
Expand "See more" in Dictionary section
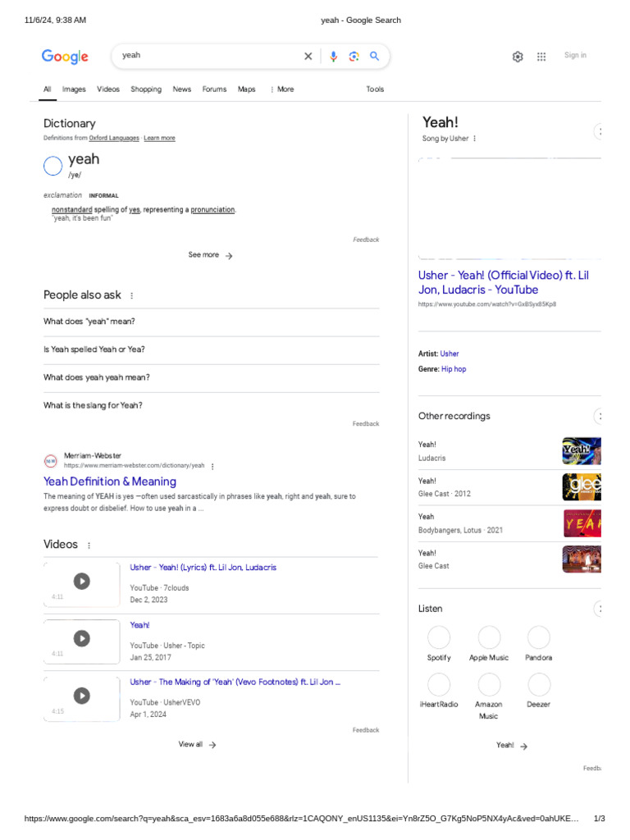pos(211,255)
